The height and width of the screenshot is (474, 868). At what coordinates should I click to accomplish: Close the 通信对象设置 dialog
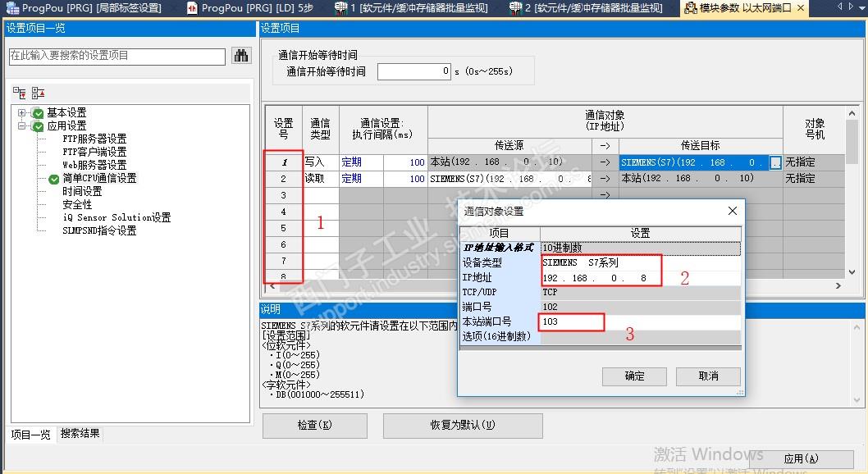click(733, 211)
